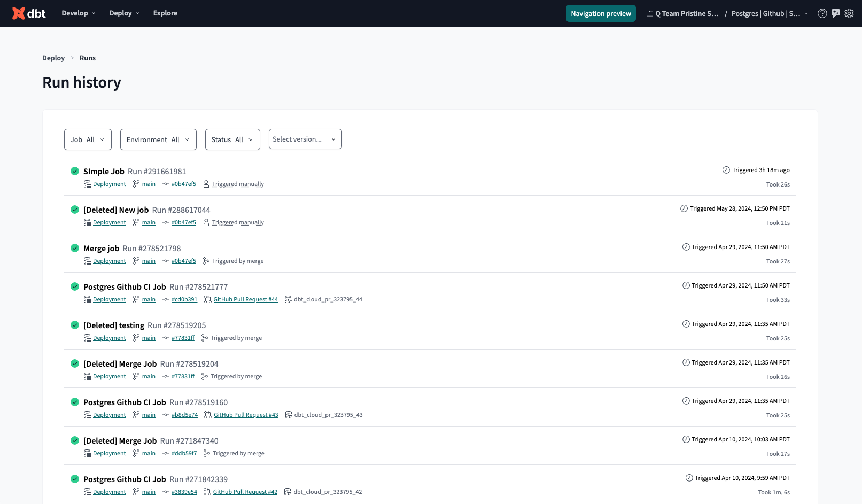Screen dimensions: 862x504
Task: Open GitHub Pull Request #43 link
Action: click(246, 414)
